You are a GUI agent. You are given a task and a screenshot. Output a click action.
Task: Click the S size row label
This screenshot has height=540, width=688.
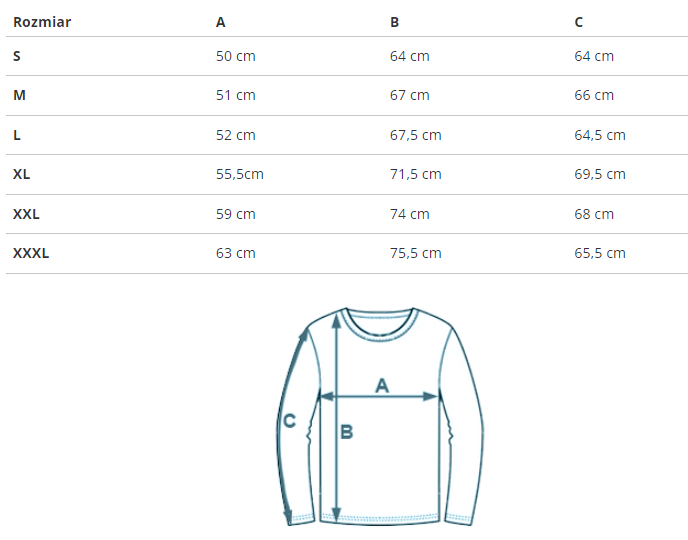tap(17, 56)
